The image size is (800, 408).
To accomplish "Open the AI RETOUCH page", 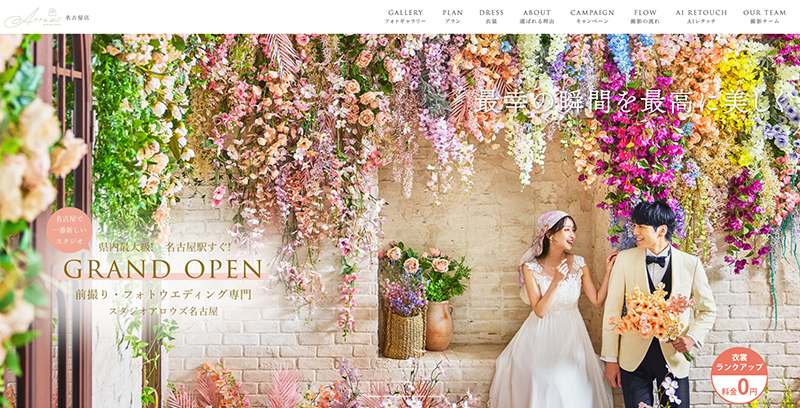I will click(701, 16).
